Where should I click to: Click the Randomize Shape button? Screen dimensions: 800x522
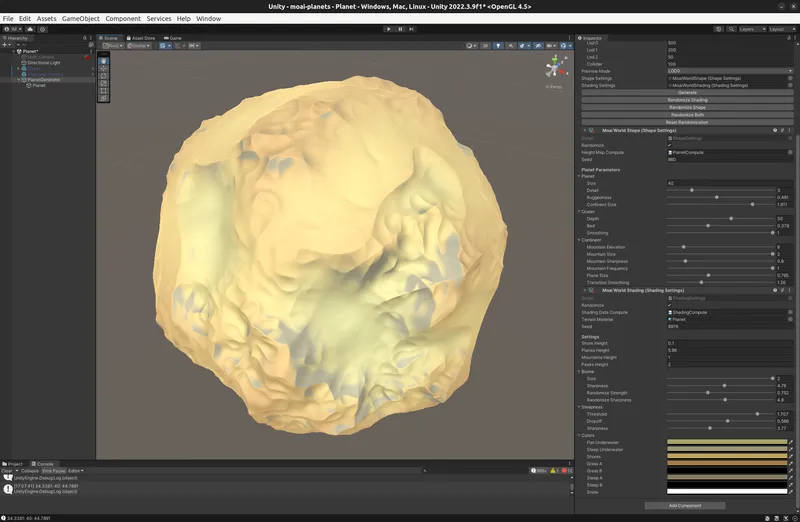click(688, 107)
